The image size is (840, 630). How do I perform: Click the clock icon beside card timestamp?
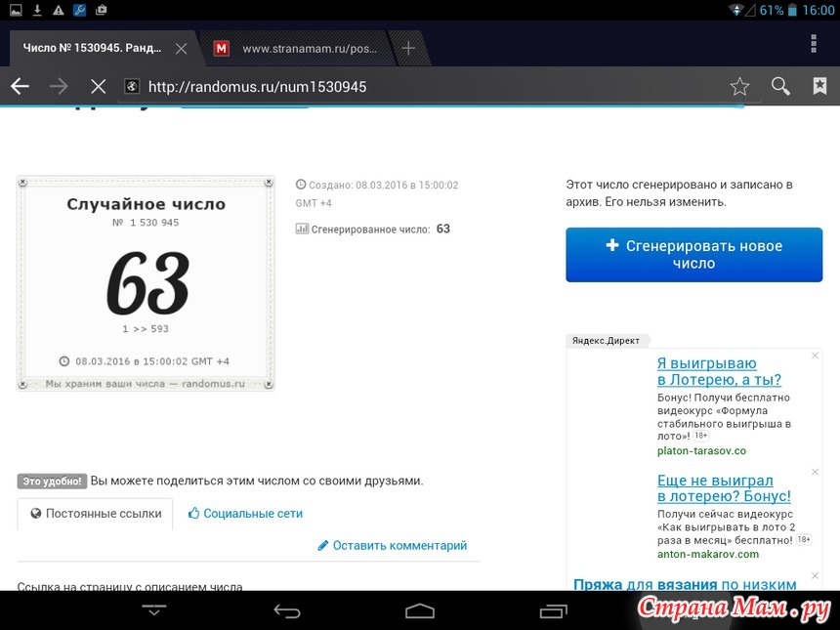click(64, 361)
